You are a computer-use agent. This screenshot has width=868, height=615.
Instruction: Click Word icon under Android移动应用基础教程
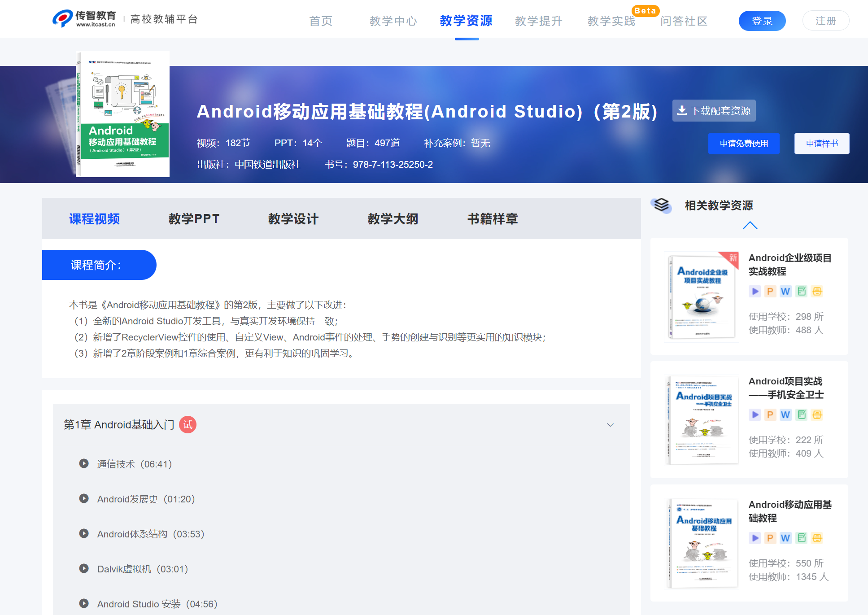pyautogui.click(x=785, y=538)
